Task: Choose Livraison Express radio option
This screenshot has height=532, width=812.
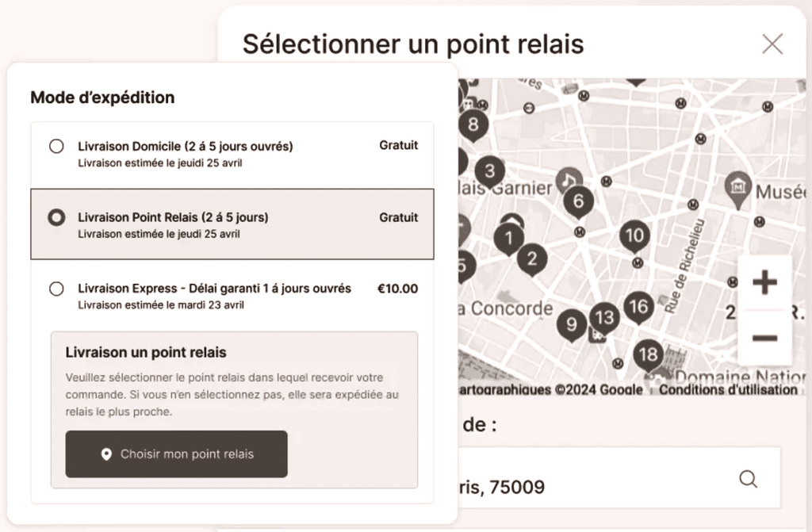Action: tap(56, 289)
